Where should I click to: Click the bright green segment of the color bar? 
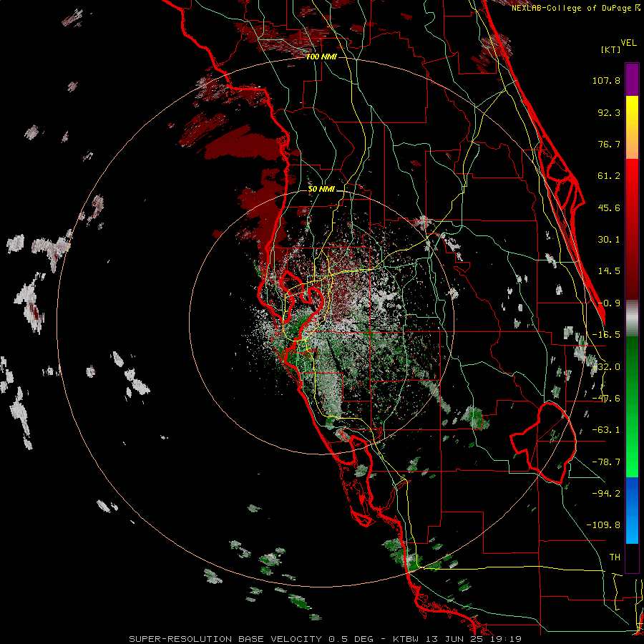coord(632,406)
